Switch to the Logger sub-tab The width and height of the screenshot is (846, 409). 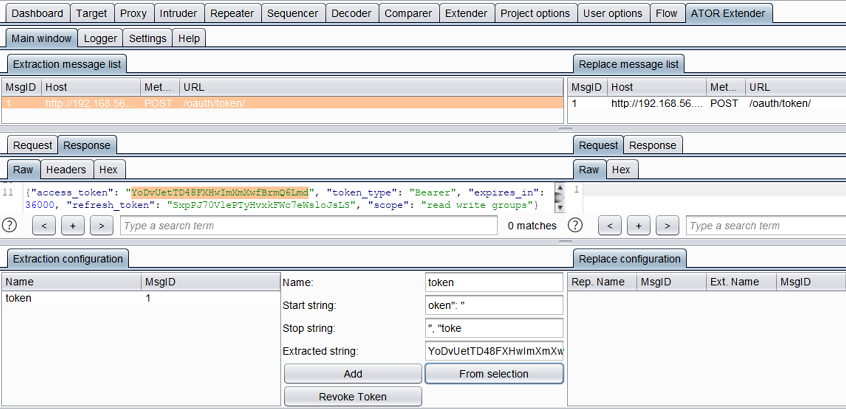coord(100,38)
